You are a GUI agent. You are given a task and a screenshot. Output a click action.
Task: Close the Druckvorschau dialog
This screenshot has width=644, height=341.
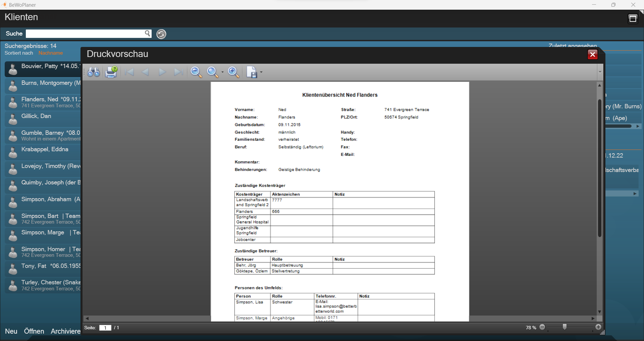click(593, 54)
